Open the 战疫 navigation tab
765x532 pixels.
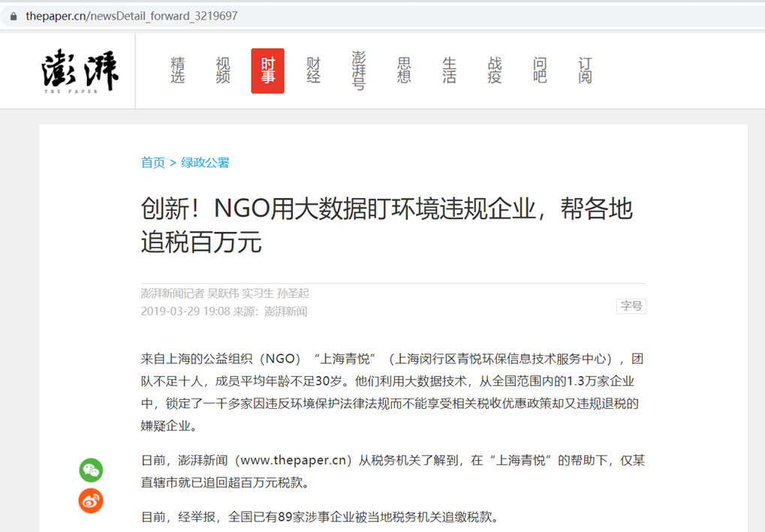coord(495,71)
